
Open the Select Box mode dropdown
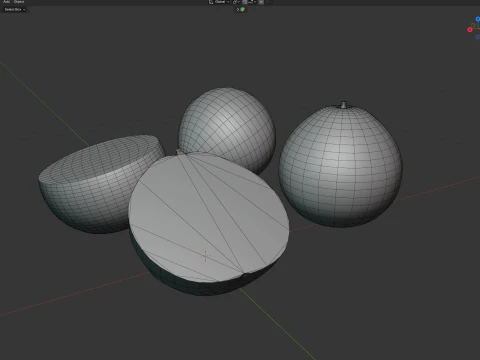click(x=15, y=9)
